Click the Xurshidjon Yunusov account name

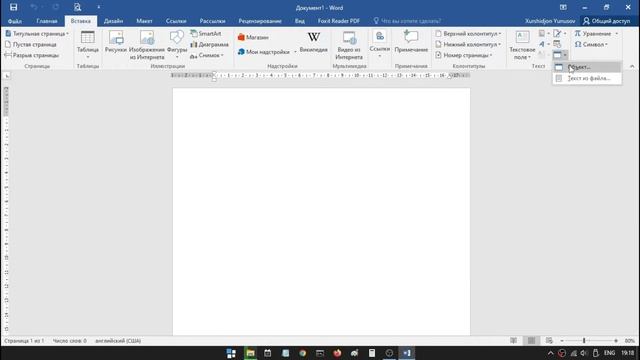pyautogui.click(x=550, y=21)
